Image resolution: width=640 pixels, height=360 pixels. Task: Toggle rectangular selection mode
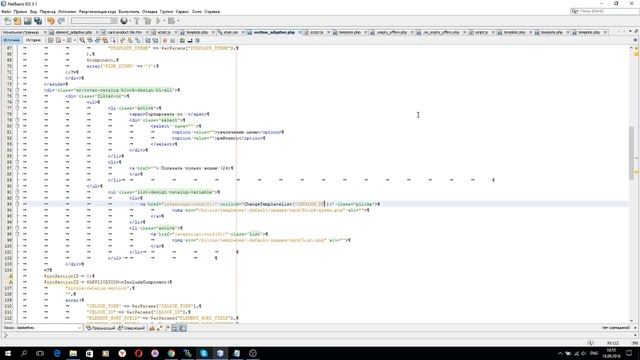point(113,40)
